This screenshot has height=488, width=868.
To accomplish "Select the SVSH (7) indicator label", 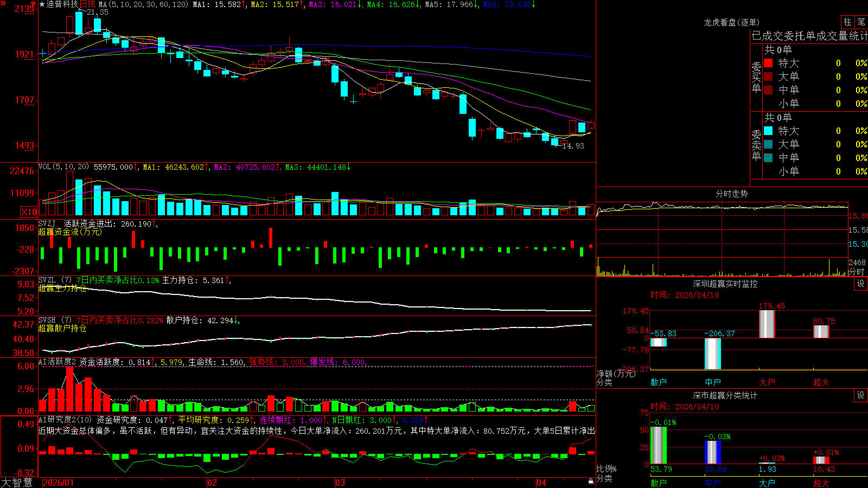I will [55, 320].
